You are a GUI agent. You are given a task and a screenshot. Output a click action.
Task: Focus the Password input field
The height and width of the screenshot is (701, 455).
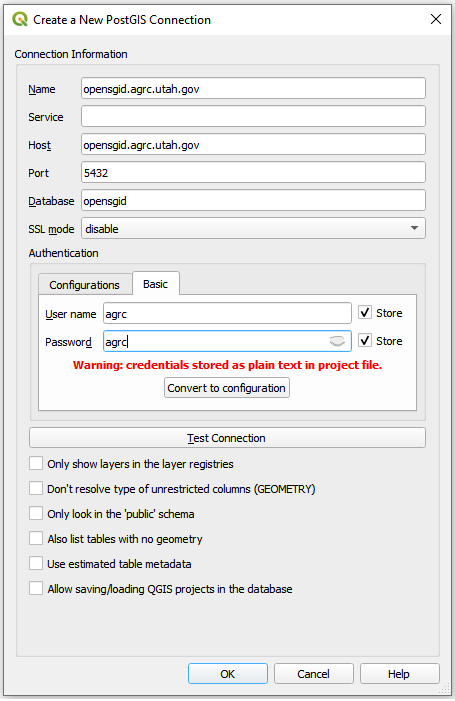227,341
